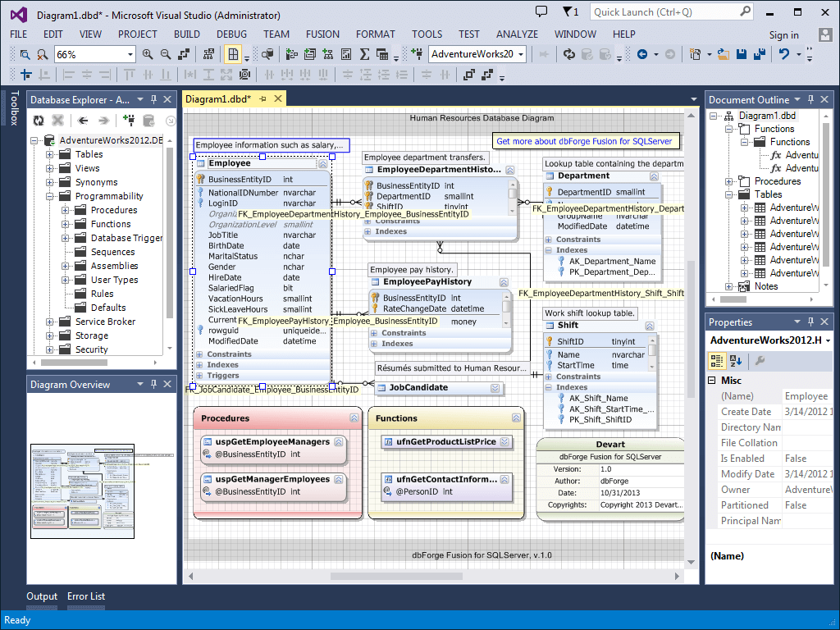Open the AdventureWorks connection dropdown
The width and height of the screenshot is (840, 630).
click(521, 54)
